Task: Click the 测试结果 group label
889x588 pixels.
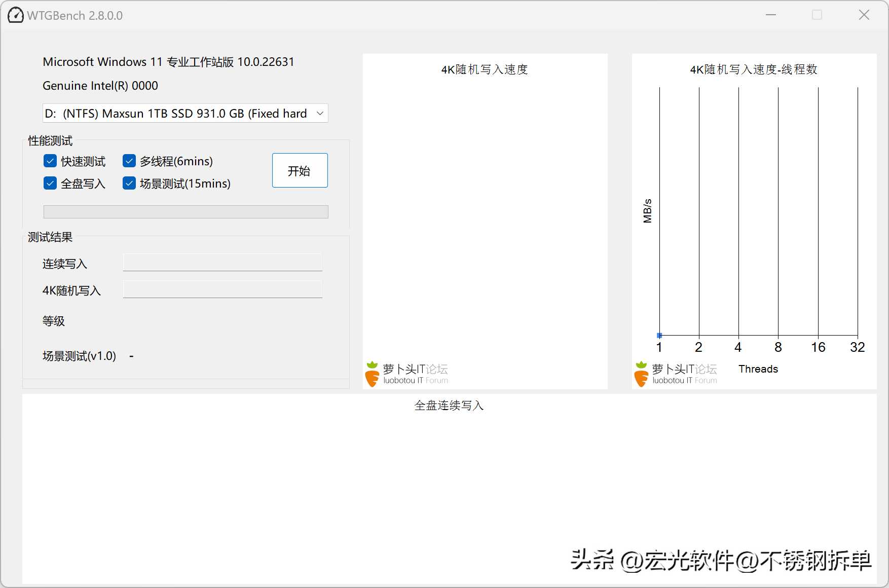Action: coord(50,237)
